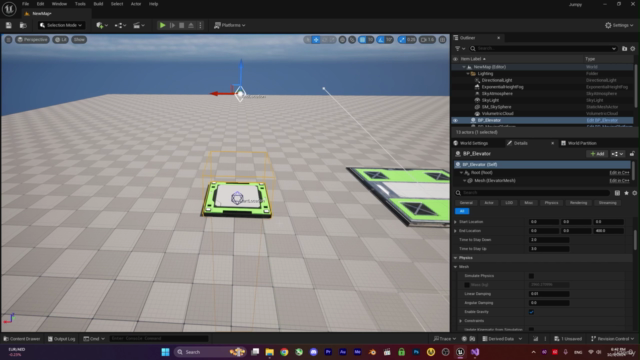640x360 pixels.
Task: Click the Add component button
Action: click(597, 154)
